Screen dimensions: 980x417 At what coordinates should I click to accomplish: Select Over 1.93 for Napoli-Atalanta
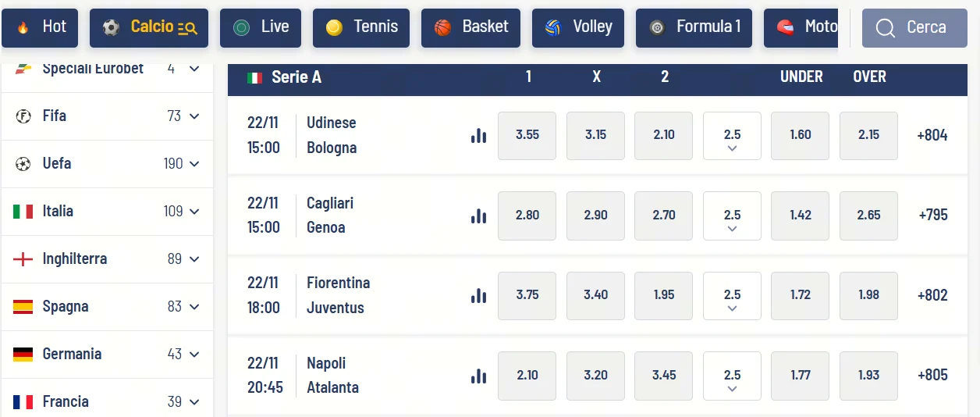868,376
